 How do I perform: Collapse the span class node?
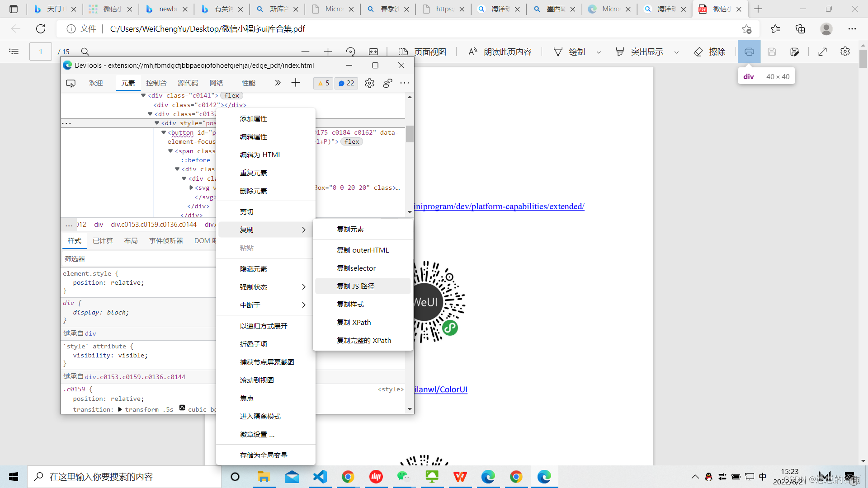(170, 151)
